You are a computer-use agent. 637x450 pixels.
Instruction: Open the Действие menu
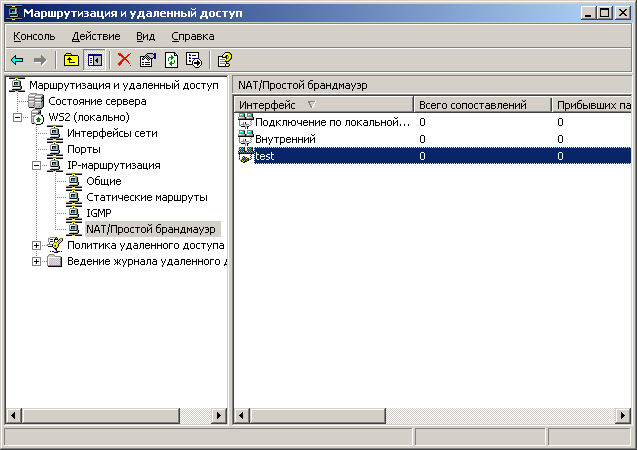[96, 36]
